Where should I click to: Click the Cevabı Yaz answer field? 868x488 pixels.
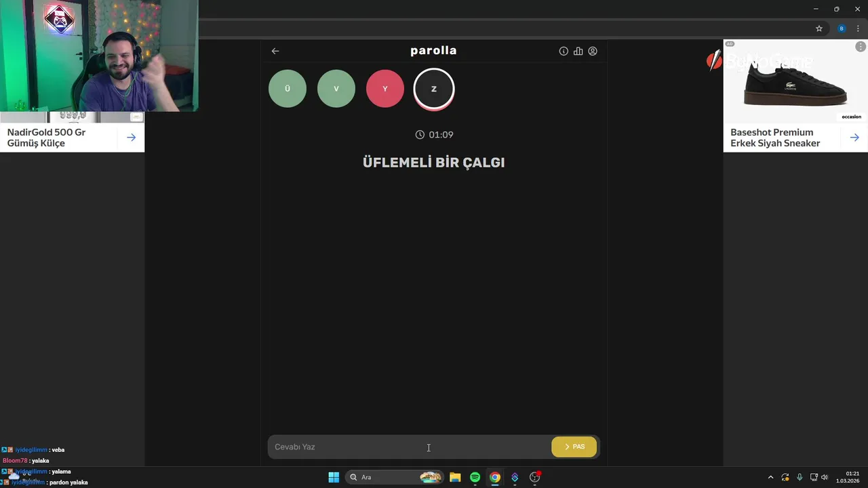click(410, 447)
